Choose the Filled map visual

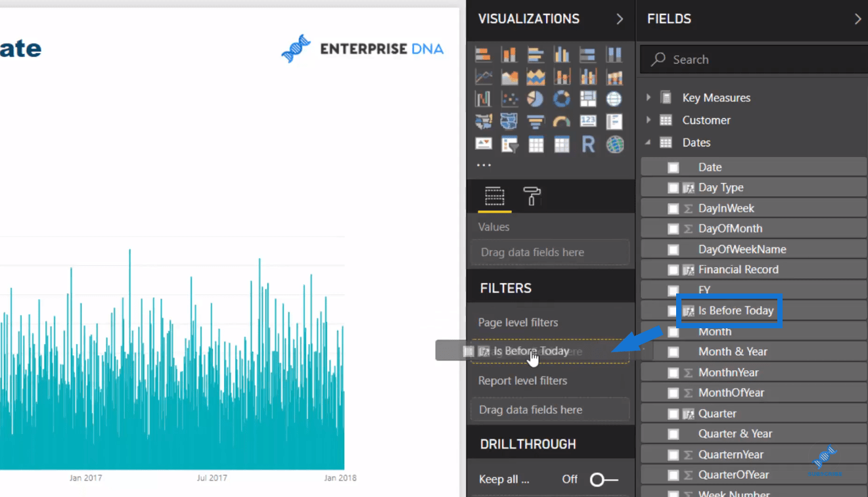click(484, 121)
